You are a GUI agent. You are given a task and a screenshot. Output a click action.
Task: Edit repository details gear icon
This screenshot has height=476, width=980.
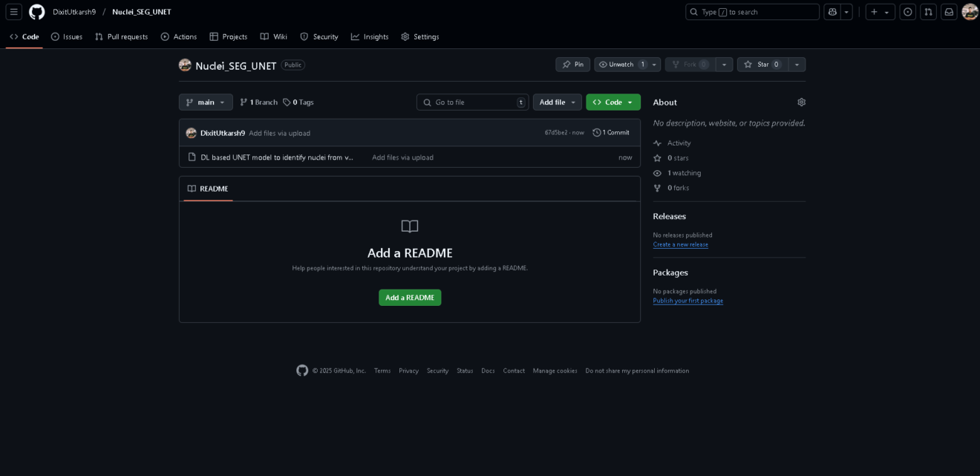point(801,102)
